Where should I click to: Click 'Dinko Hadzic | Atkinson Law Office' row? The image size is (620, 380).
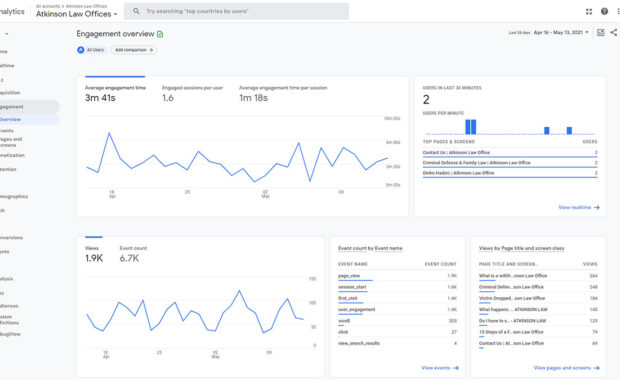click(510, 173)
